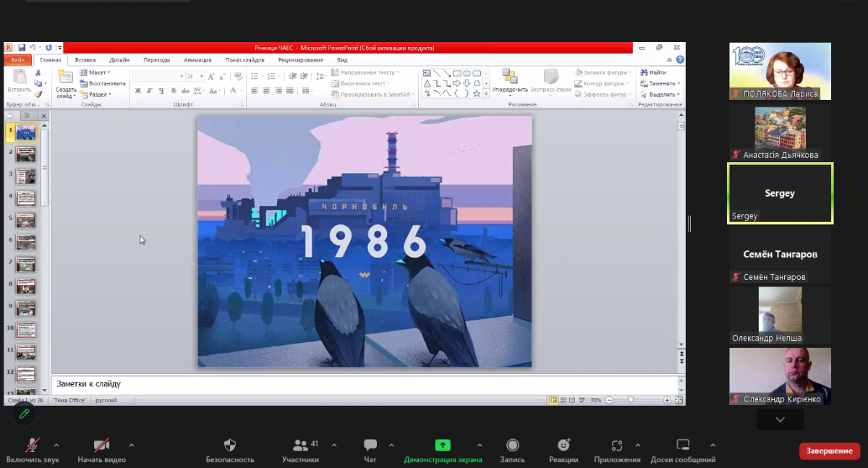Expand participant list chevron below video tiles

click(x=780, y=420)
